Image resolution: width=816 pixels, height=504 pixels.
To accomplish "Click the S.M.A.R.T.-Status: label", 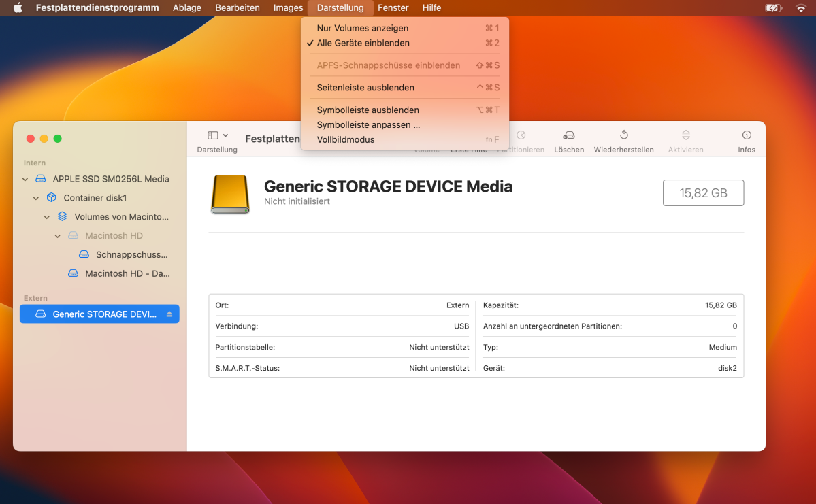I will (x=247, y=368).
